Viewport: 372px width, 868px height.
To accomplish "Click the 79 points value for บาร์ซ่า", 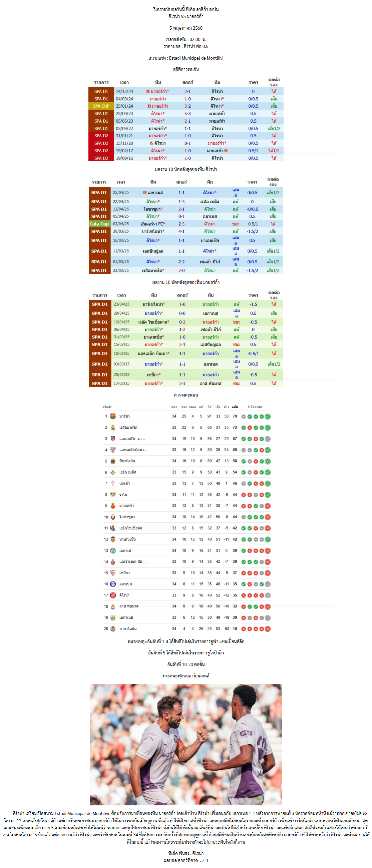I will tap(235, 416).
